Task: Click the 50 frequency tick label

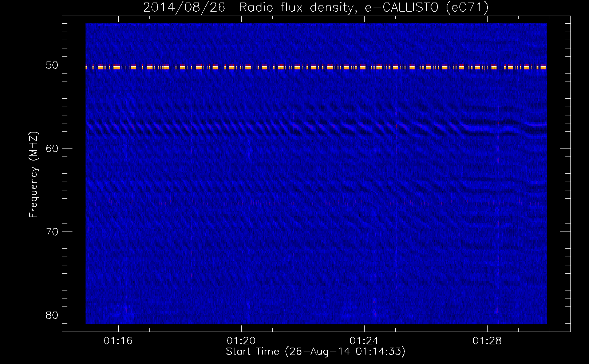Action: pos(52,65)
